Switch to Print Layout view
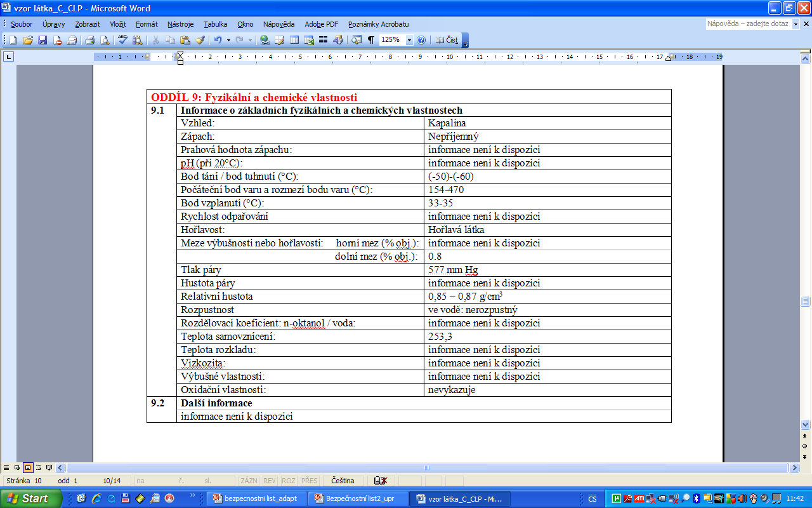 28,467
